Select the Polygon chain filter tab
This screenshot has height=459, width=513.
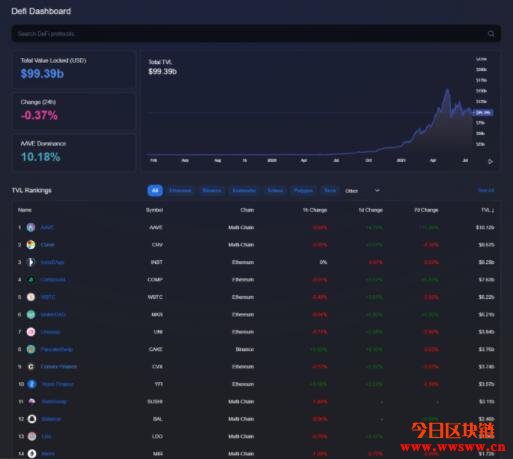[303, 190]
